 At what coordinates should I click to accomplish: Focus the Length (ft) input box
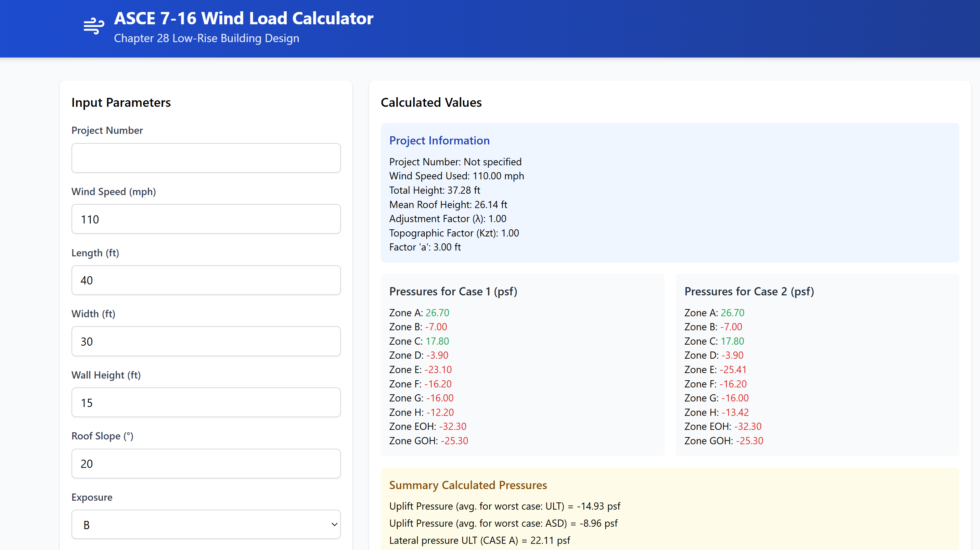206,280
